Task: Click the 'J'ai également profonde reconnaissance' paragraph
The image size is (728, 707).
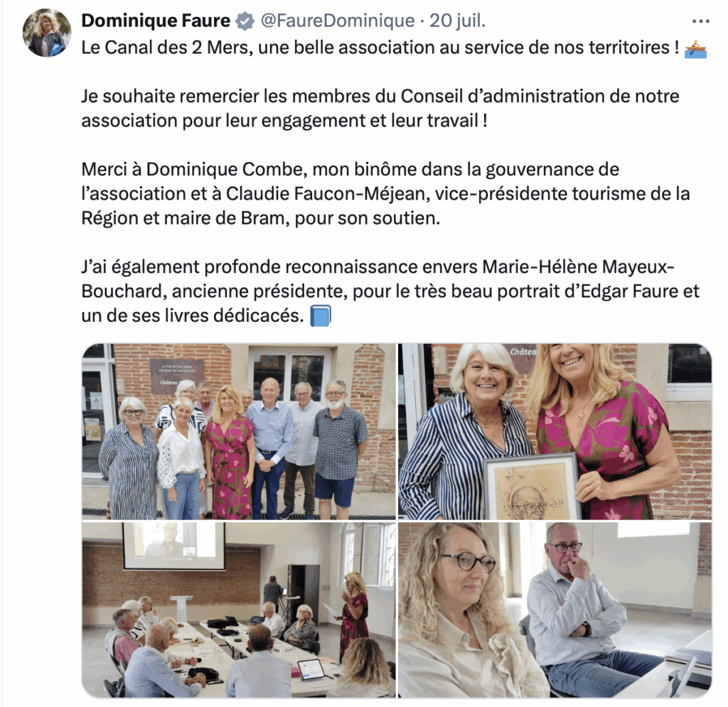Action: [390, 291]
